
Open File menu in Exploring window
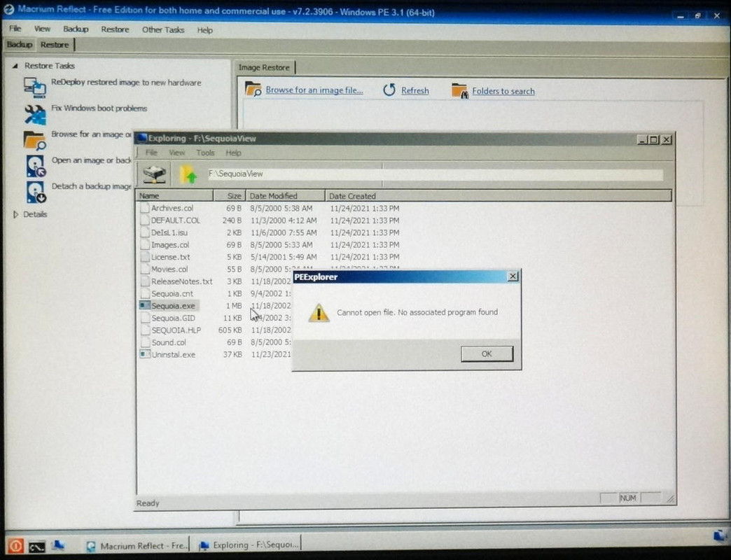pyautogui.click(x=151, y=153)
